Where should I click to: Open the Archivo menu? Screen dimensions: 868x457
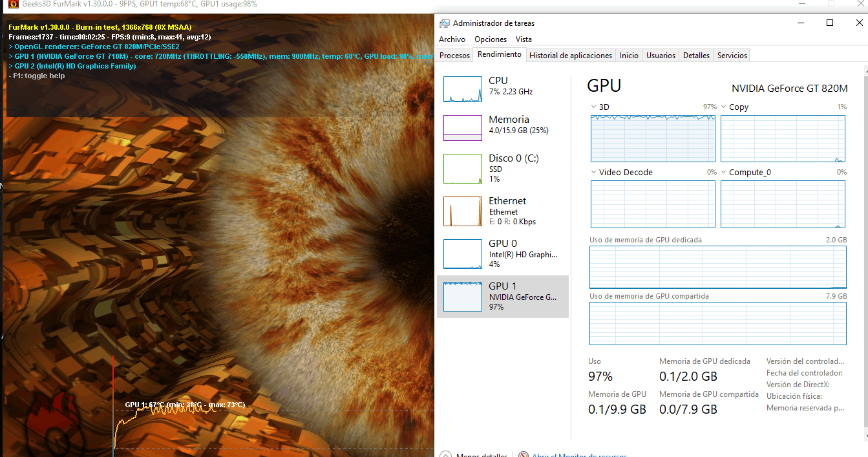(x=452, y=39)
